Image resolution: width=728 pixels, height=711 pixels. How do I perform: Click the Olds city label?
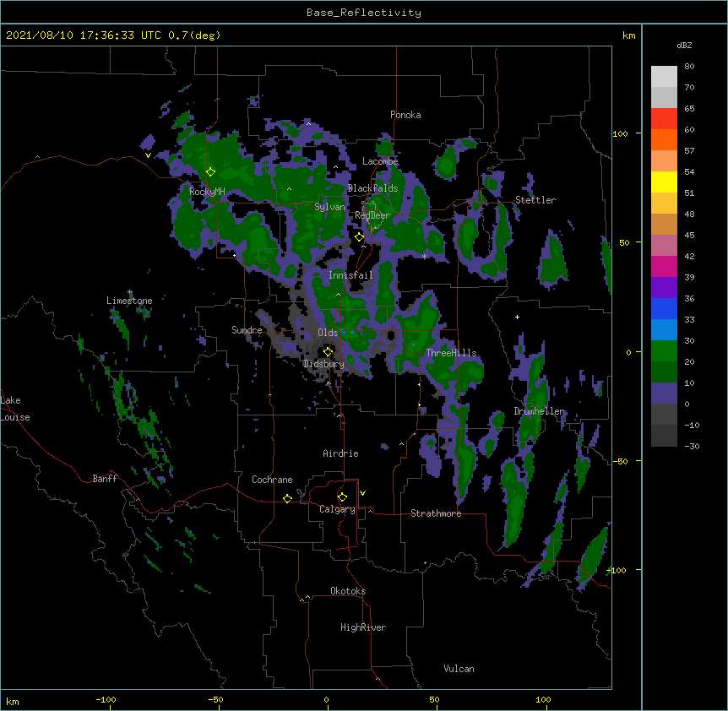click(328, 333)
